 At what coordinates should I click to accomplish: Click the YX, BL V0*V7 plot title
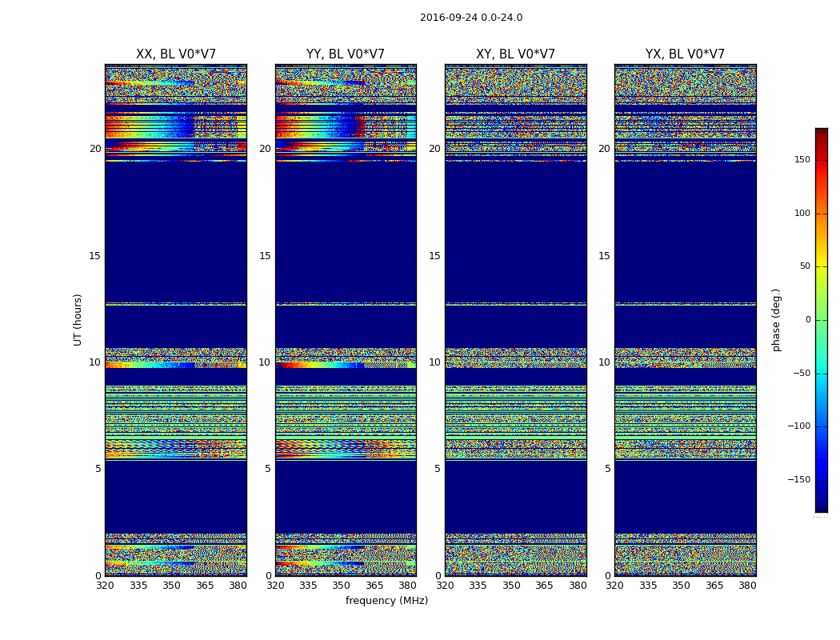coord(685,54)
